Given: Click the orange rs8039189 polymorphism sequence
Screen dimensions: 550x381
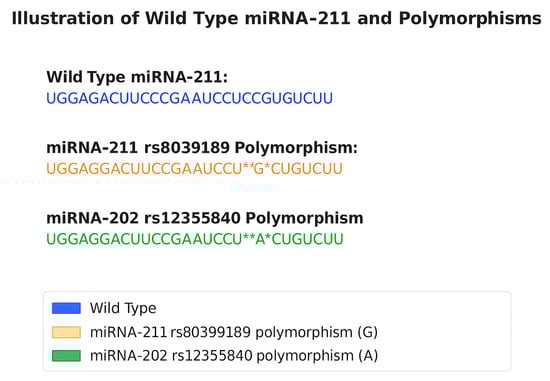Looking at the screenshot, I should click(194, 169).
